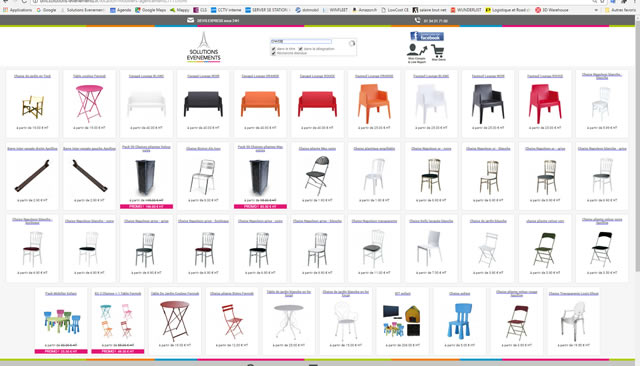The height and width of the screenshot is (366, 640).
Task: Expand the bookmarks overflow arrow
Action: (596, 10)
